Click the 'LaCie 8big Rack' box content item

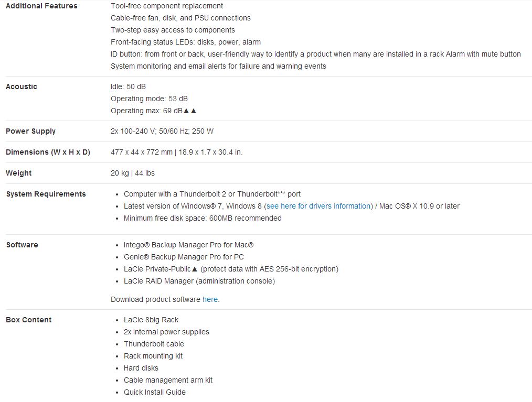(x=151, y=320)
